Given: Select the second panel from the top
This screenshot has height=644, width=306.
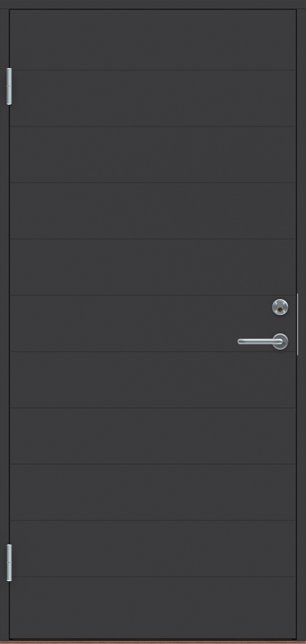Looking at the screenshot, I should (153, 98).
